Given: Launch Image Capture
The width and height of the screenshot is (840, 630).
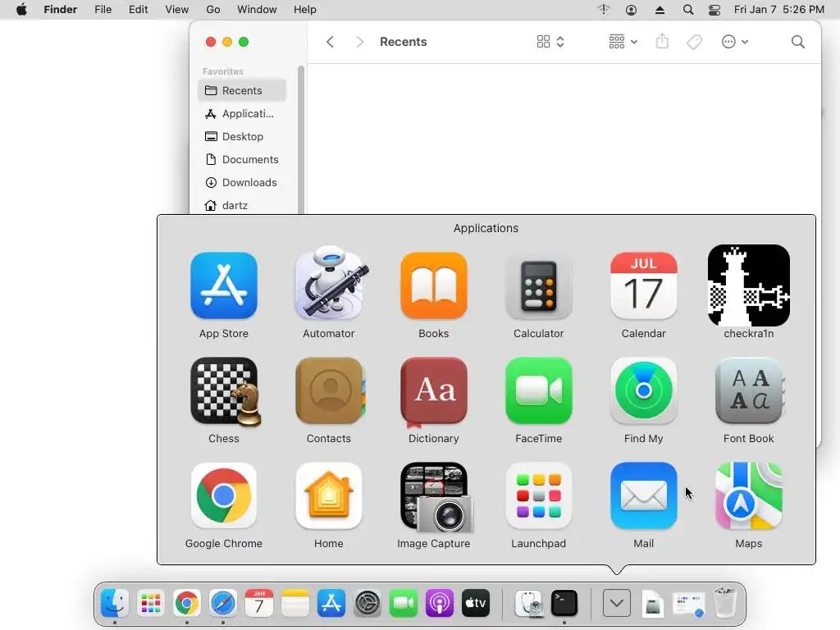Looking at the screenshot, I should 436,497.
